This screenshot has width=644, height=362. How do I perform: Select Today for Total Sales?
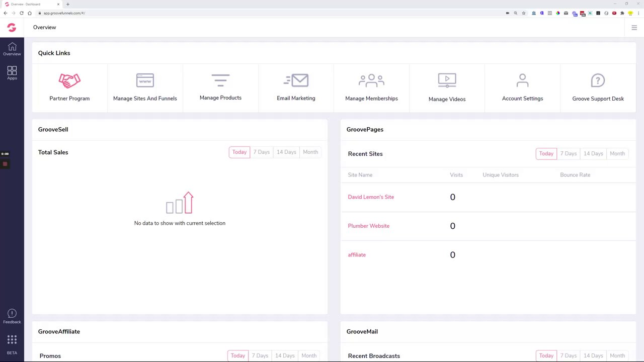[x=239, y=152]
